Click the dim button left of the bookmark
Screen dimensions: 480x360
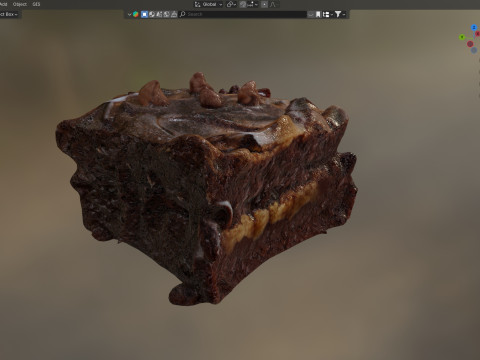tap(311, 14)
